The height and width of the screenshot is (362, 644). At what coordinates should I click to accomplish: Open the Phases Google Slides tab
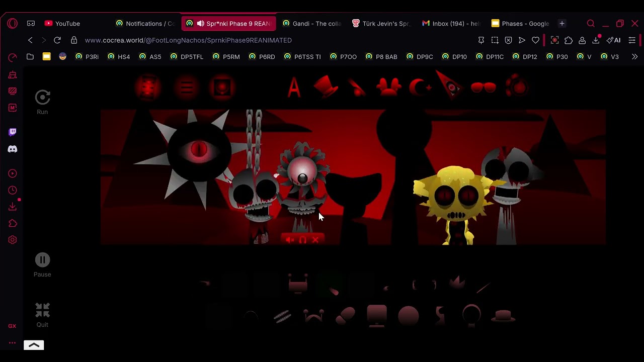(521, 24)
